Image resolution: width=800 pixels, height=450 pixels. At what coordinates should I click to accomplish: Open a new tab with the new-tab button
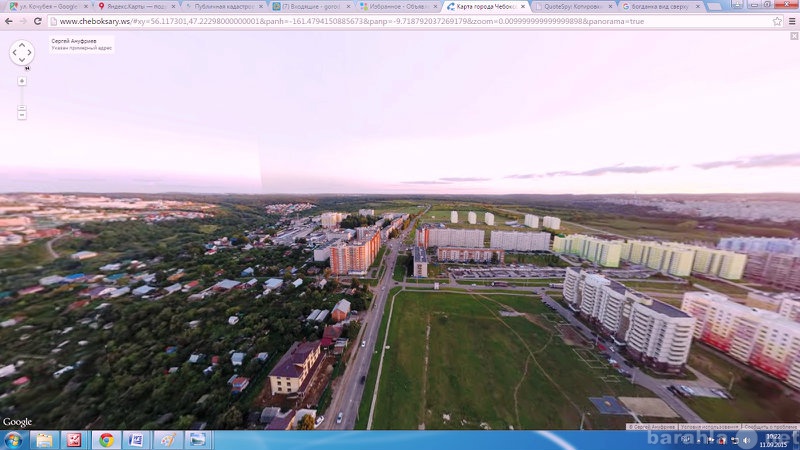point(714,7)
